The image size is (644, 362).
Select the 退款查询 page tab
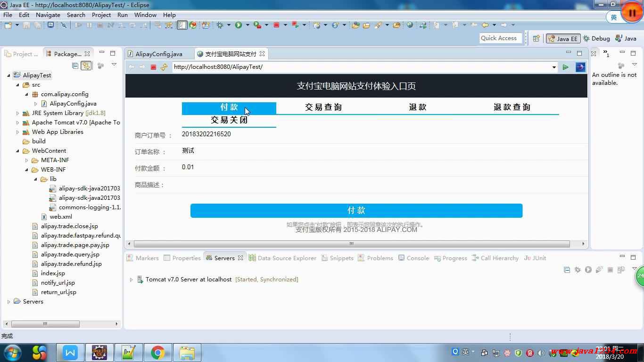tap(512, 107)
